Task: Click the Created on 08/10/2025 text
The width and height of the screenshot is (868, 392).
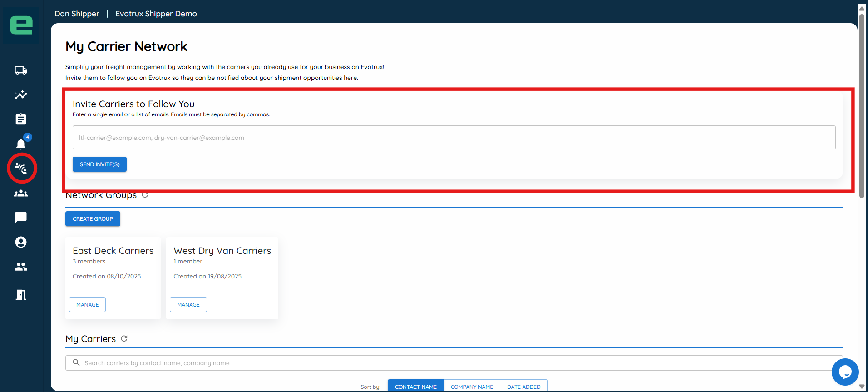Action: pos(107,276)
